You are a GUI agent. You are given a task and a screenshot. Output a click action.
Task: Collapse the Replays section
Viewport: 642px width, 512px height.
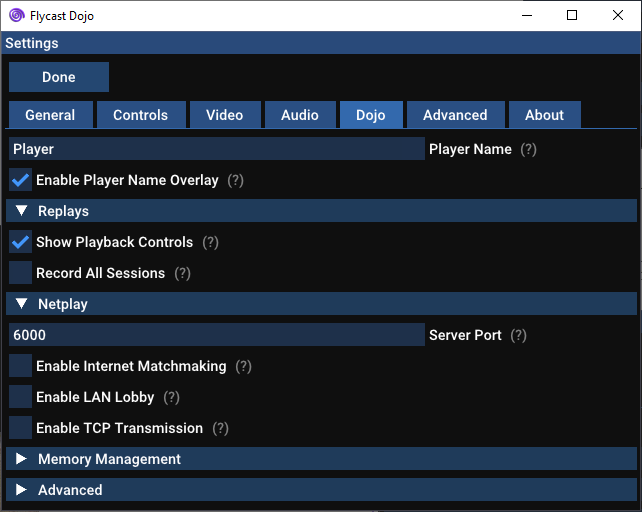(321, 211)
